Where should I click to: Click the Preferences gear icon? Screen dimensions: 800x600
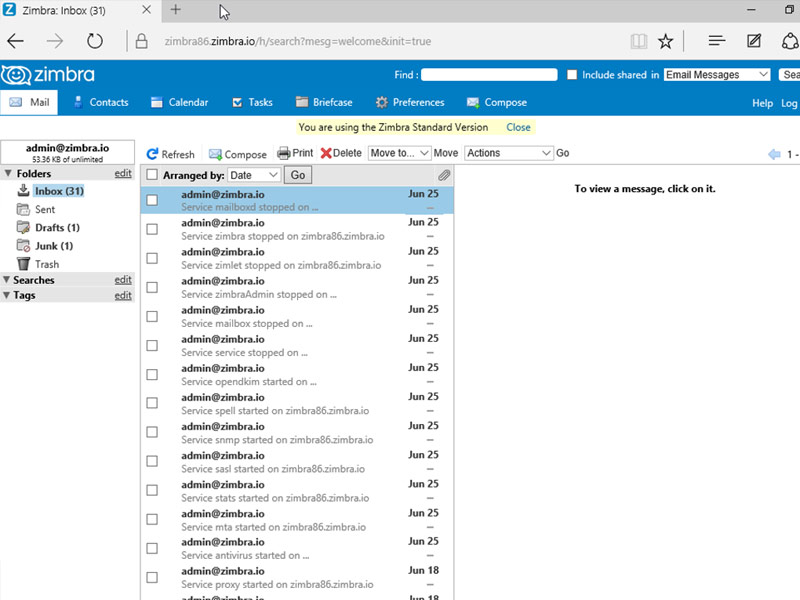[x=382, y=103]
